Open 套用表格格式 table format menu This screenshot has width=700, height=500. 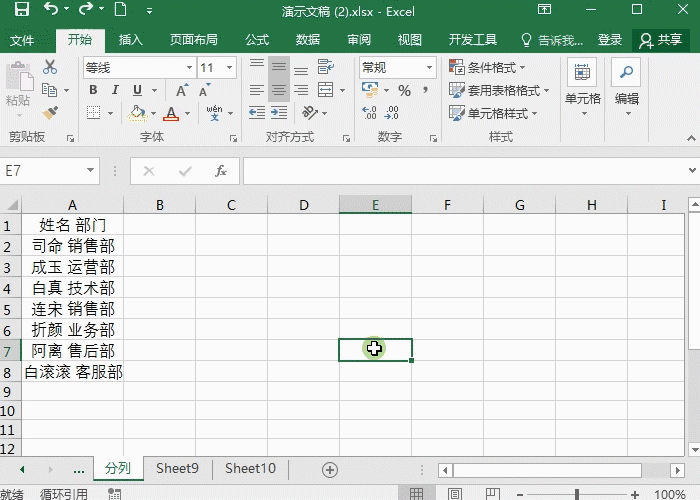pos(499,90)
